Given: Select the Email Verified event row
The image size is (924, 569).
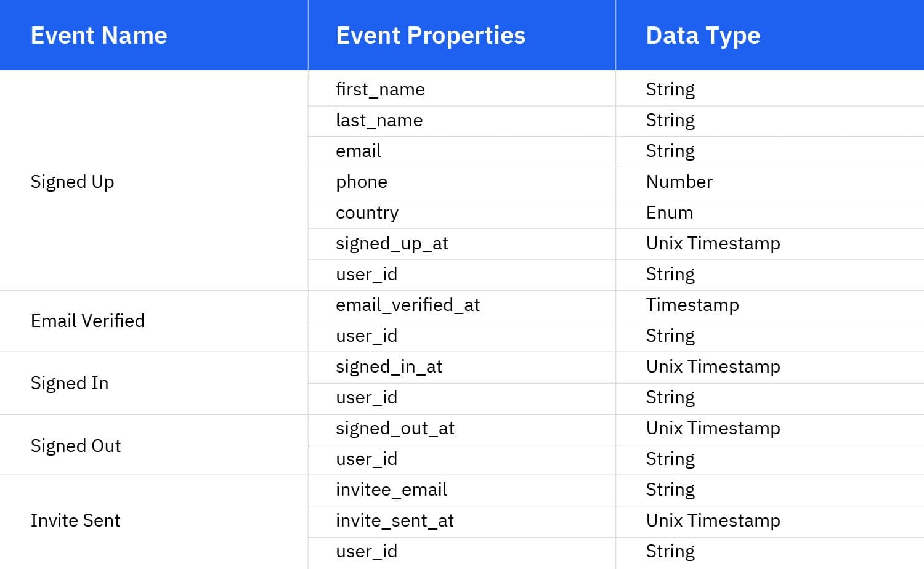Looking at the screenshot, I should click(x=87, y=320).
